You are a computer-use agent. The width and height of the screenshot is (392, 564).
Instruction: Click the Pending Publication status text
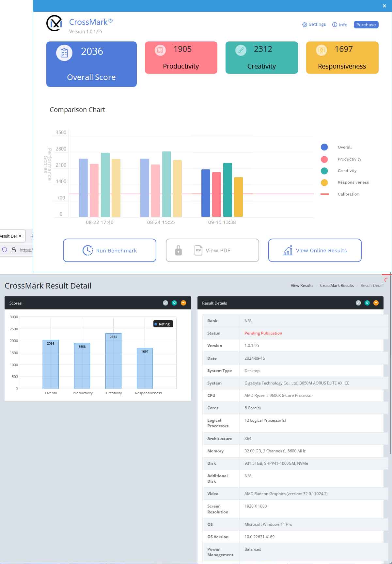tap(263, 333)
